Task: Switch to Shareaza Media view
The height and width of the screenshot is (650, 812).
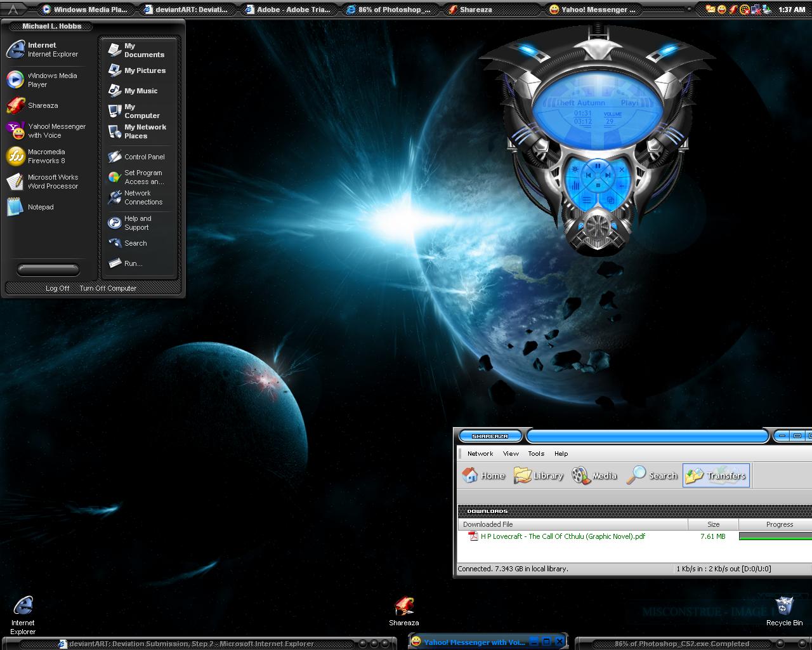Action: (x=594, y=475)
